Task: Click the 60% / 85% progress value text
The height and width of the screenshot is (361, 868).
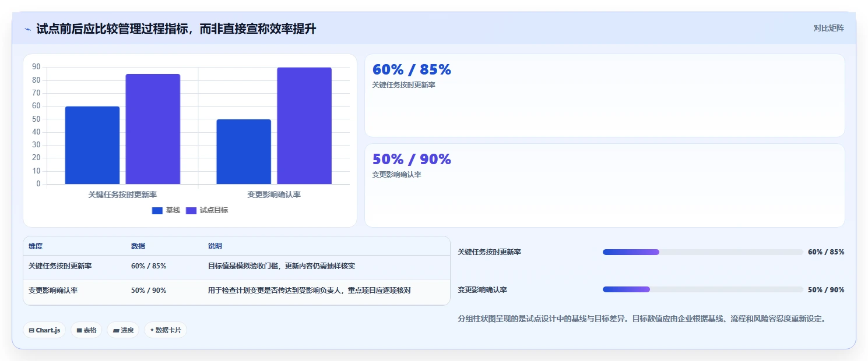Action: 826,252
